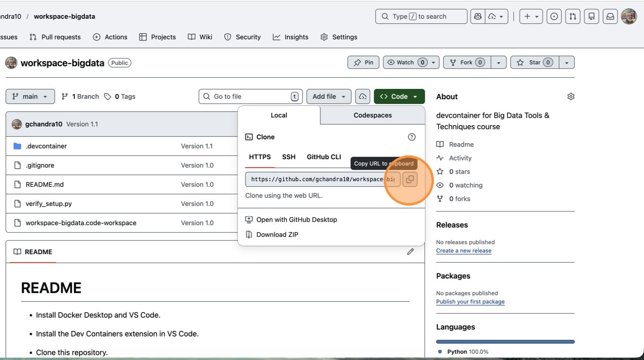
Task: Open the pull requests icon in header
Action: click(x=573, y=16)
